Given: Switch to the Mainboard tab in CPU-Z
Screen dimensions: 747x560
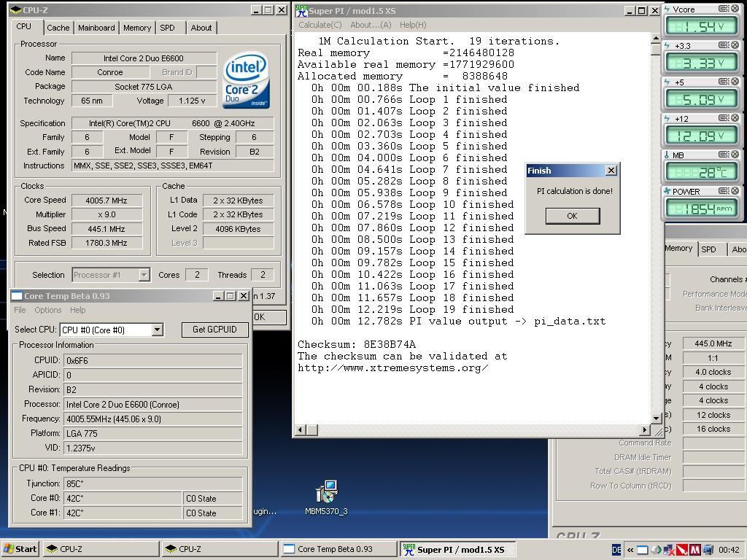Looking at the screenshot, I should click(96, 28).
